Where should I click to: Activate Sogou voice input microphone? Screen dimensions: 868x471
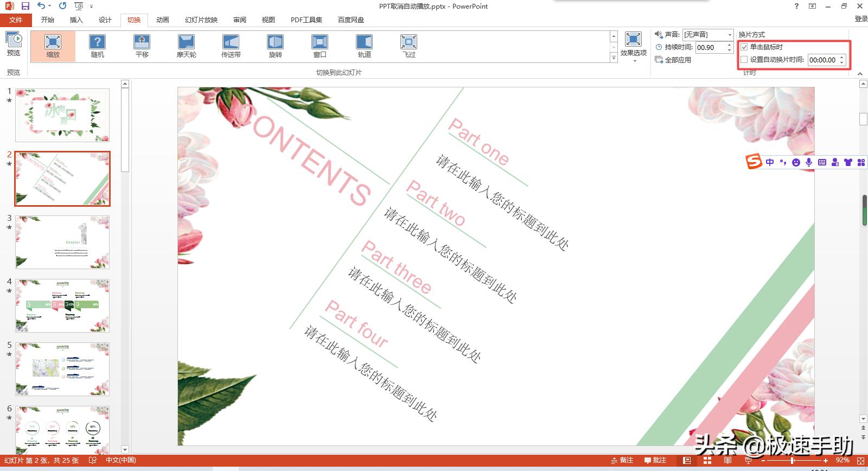pos(809,162)
